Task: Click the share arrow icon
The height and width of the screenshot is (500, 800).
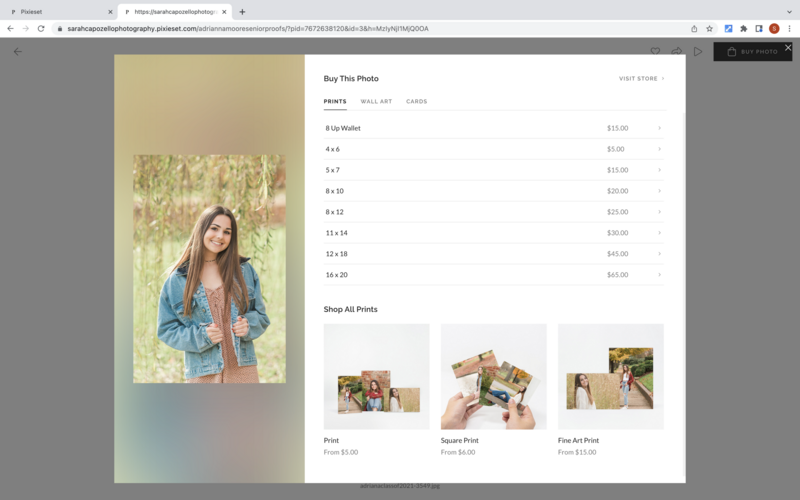Action: click(677, 51)
